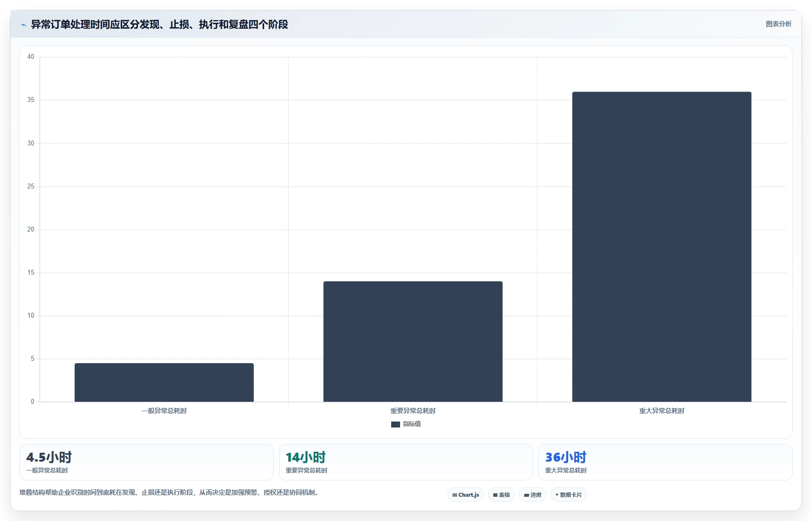Click the 图表分析 label in the header
Screen dimensions: 812x521
[778, 24]
